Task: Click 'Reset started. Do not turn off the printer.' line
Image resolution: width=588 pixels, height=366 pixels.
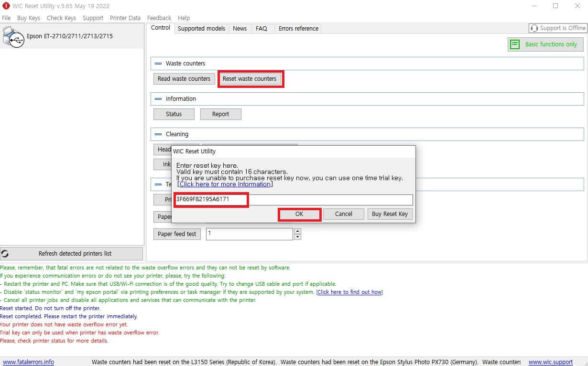Action: pos(50,308)
